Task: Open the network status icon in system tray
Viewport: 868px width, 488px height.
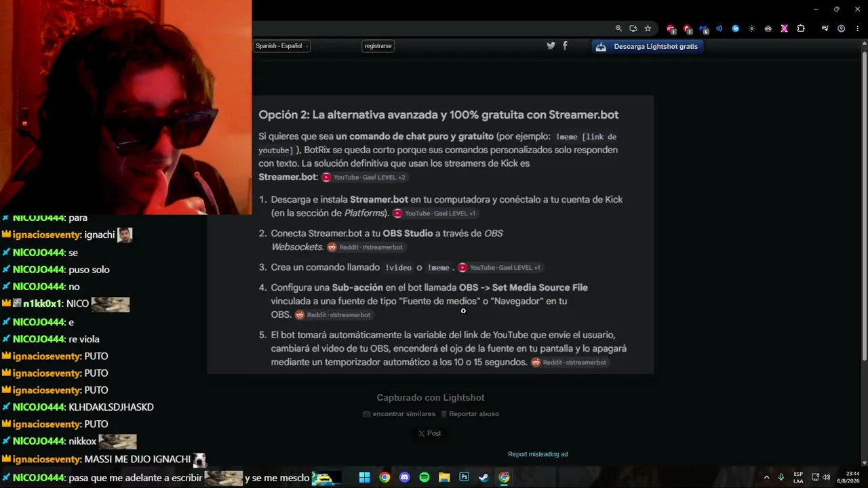Action: coord(815,477)
